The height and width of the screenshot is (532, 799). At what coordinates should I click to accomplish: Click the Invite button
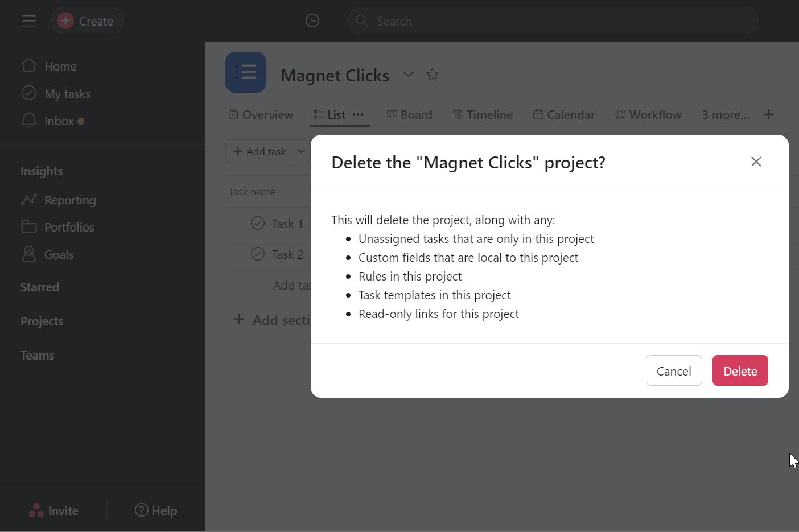click(x=53, y=510)
